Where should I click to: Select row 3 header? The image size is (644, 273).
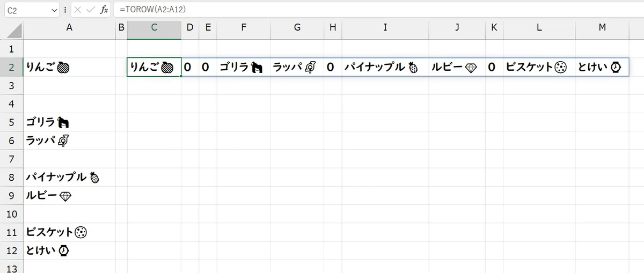pos(12,85)
